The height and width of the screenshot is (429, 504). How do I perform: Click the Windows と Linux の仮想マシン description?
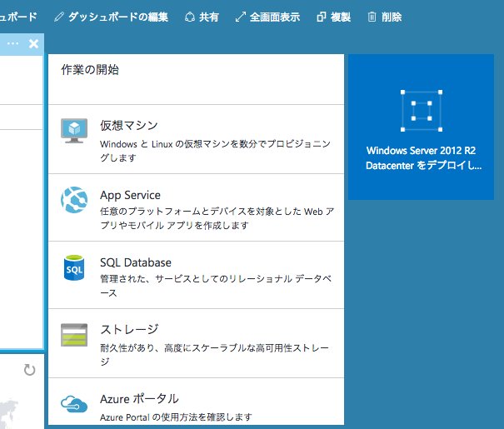click(x=216, y=151)
